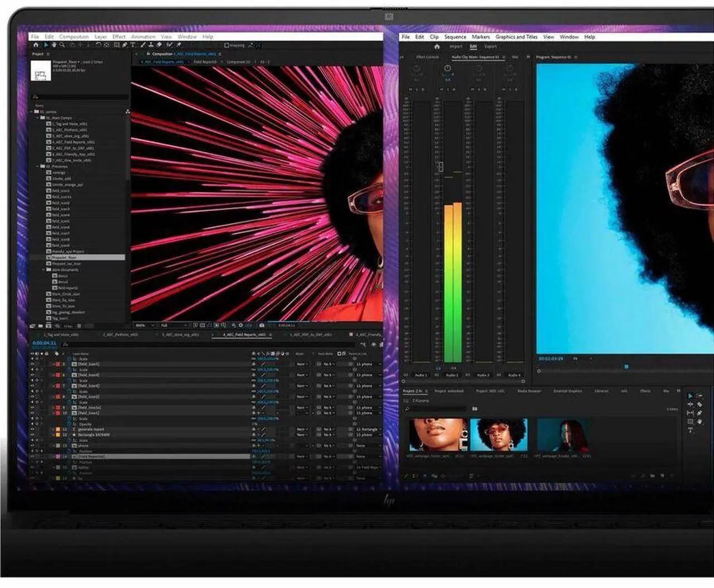Select the Rectangle shape tool in After Effects
Image resolution: width=714 pixels, height=588 pixels.
(117, 45)
